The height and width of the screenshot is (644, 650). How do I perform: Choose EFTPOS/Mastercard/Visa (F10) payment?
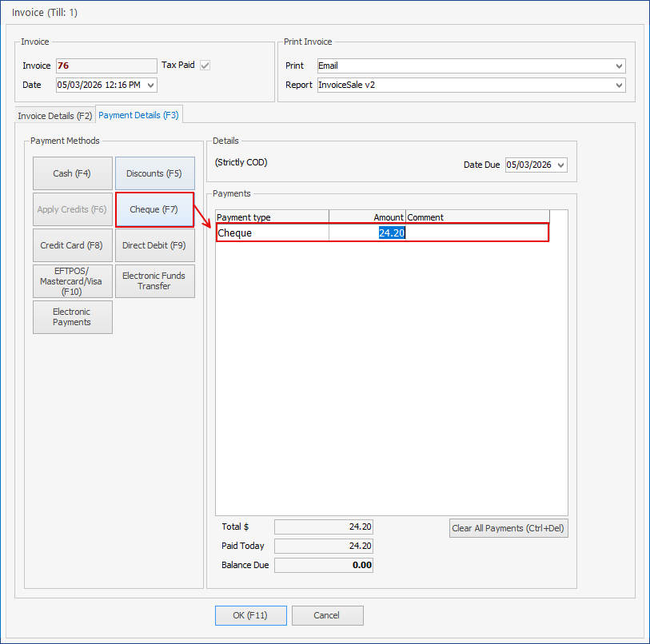click(73, 281)
